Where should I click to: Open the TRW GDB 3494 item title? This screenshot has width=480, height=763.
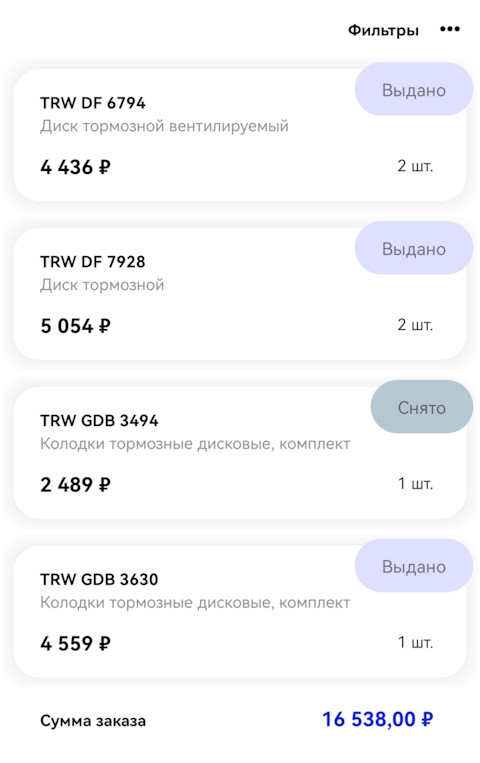pyautogui.click(x=99, y=420)
